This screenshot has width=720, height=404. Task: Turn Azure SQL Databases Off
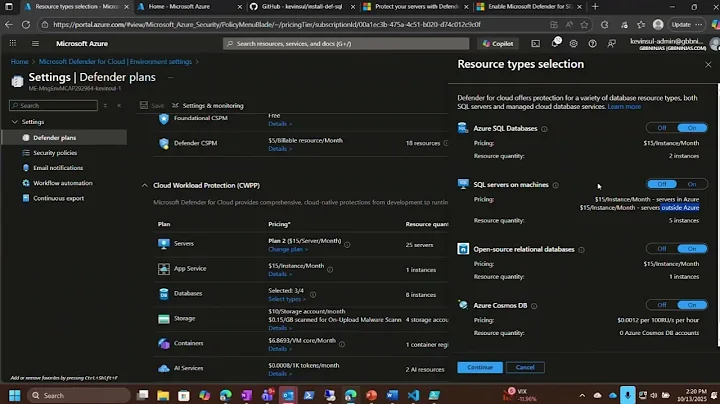pyautogui.click(x=662, y=128)
